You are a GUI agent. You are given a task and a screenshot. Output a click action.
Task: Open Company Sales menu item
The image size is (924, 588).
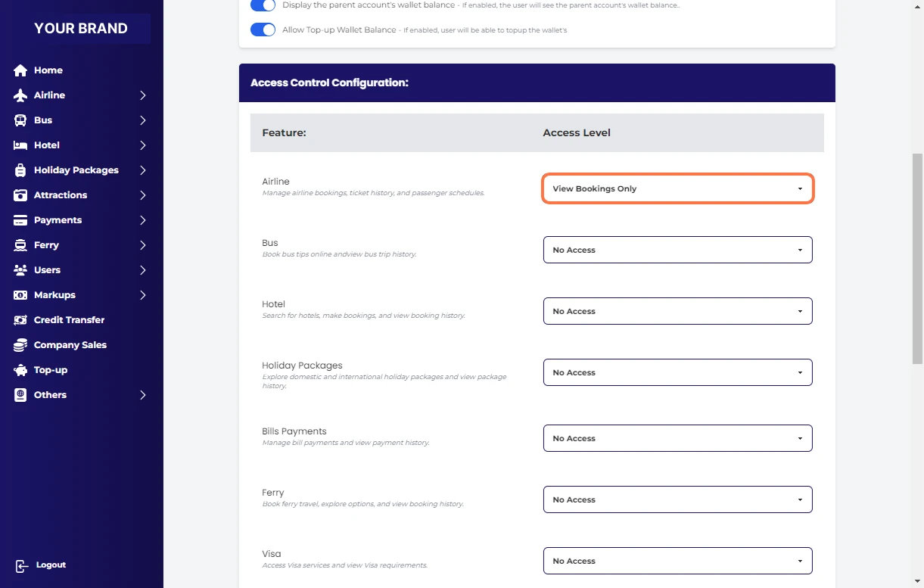point(70,345)
